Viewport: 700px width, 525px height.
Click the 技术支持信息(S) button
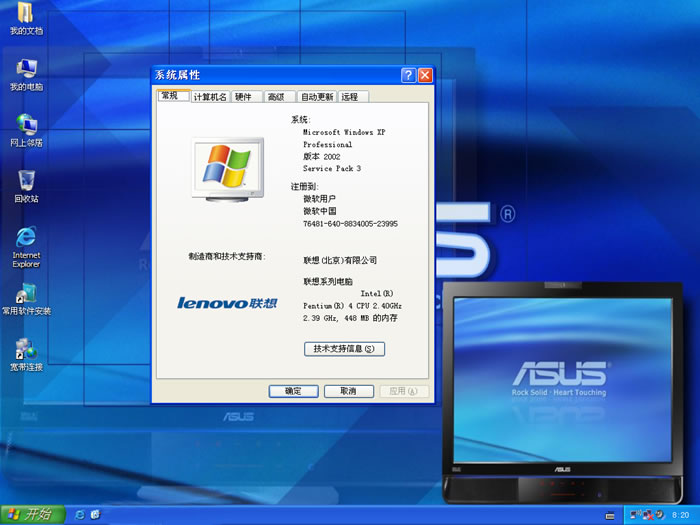pos(344,349)
